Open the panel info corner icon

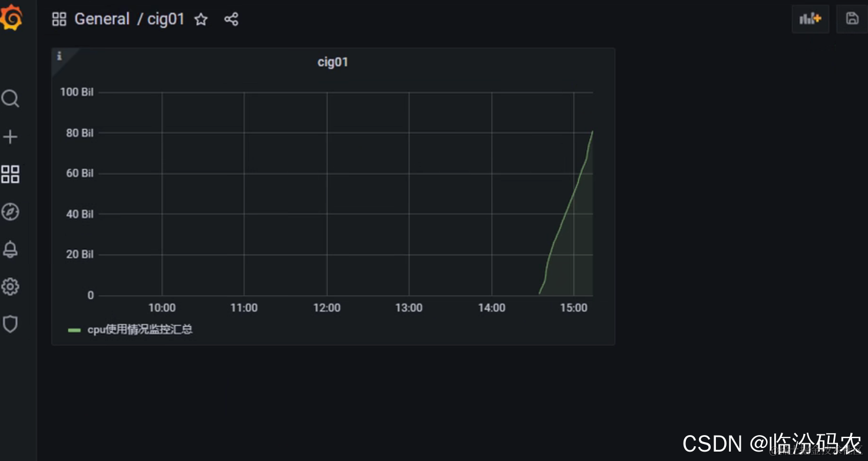click(x=59, y=57)
